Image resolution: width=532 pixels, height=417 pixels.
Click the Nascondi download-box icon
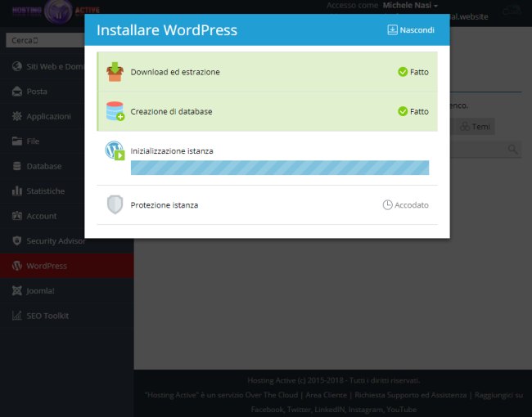pyautogui.click(x=392, y=29)
